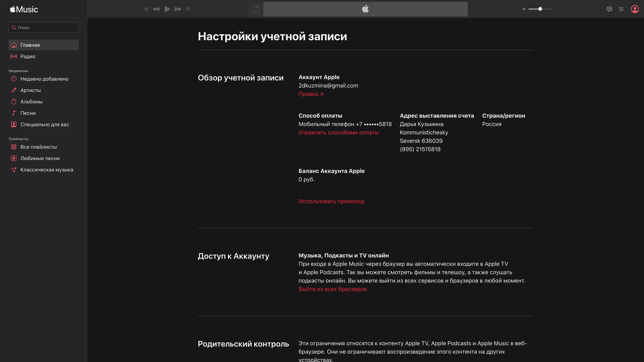Open Недавно добавлено library section
Screen dimensions: 644x362
[x=44, y=79]
